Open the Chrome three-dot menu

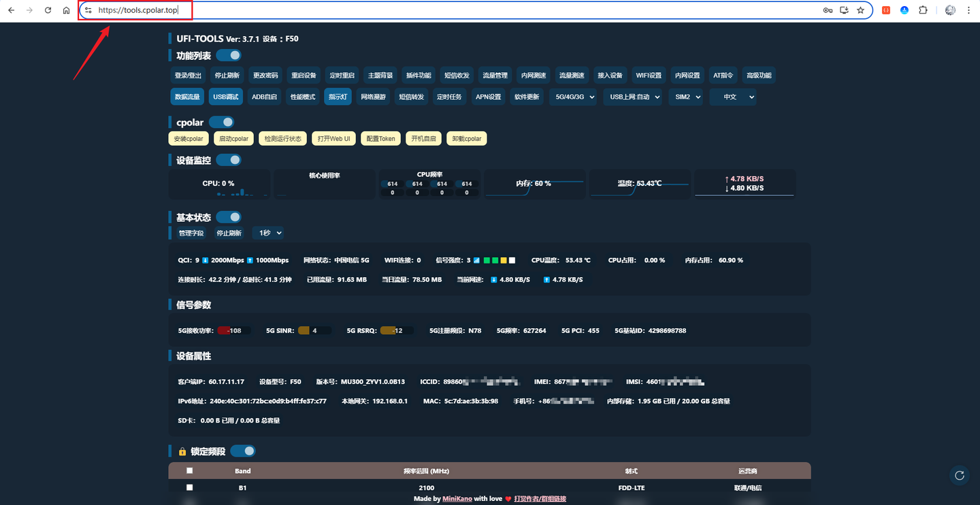[x=968, y=10]
